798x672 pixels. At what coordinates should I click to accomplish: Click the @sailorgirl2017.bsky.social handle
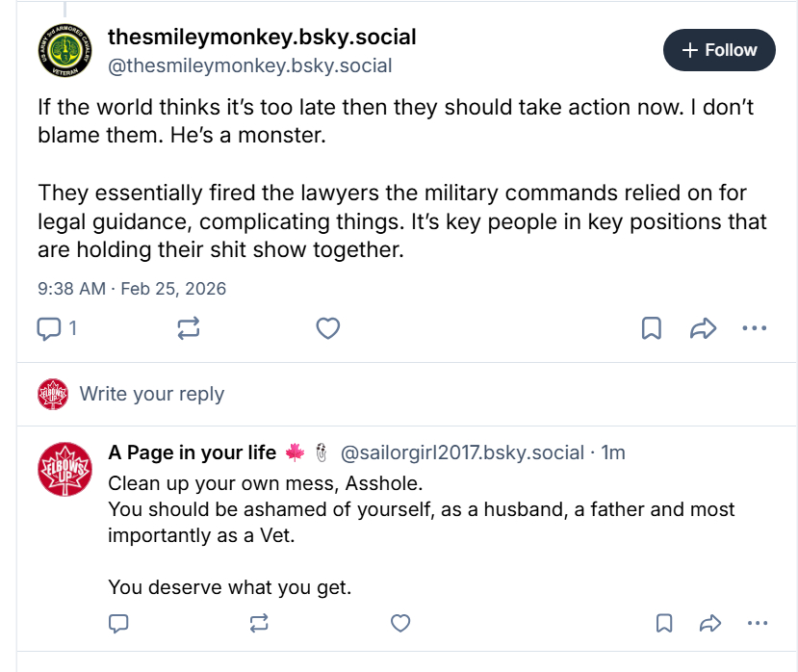point(463,452)
